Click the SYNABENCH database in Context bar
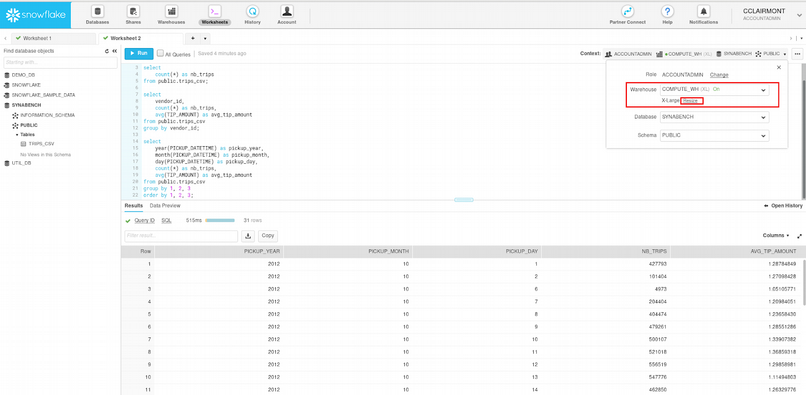 point(734,53)
